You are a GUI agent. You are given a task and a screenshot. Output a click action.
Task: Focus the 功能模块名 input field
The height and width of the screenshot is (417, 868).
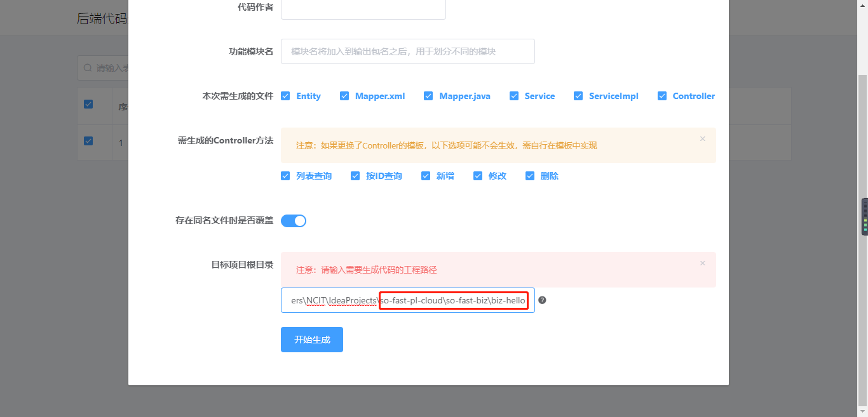(407, 51)
